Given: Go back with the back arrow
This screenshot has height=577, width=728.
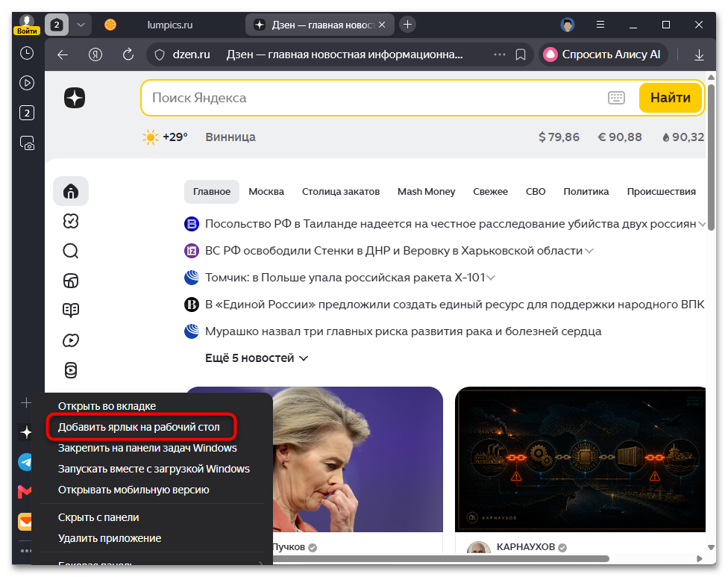Looking at the screenshot, I should coord(63,54).
